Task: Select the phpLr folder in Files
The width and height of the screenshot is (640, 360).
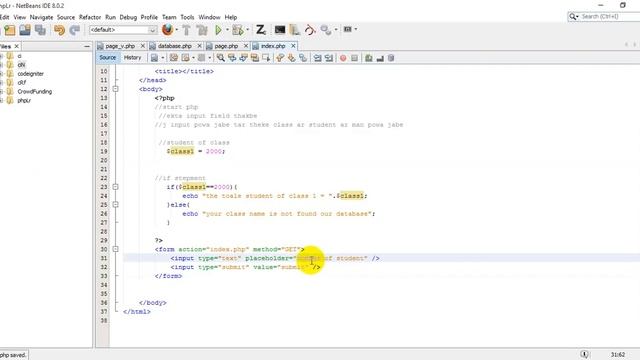Action: [x=24, y=100]
